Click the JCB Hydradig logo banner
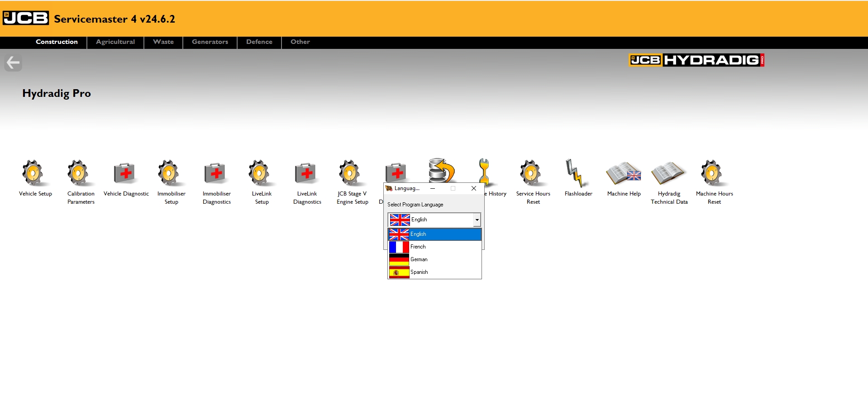Screen dimensions: 868x411 click(x=696, y=60)
